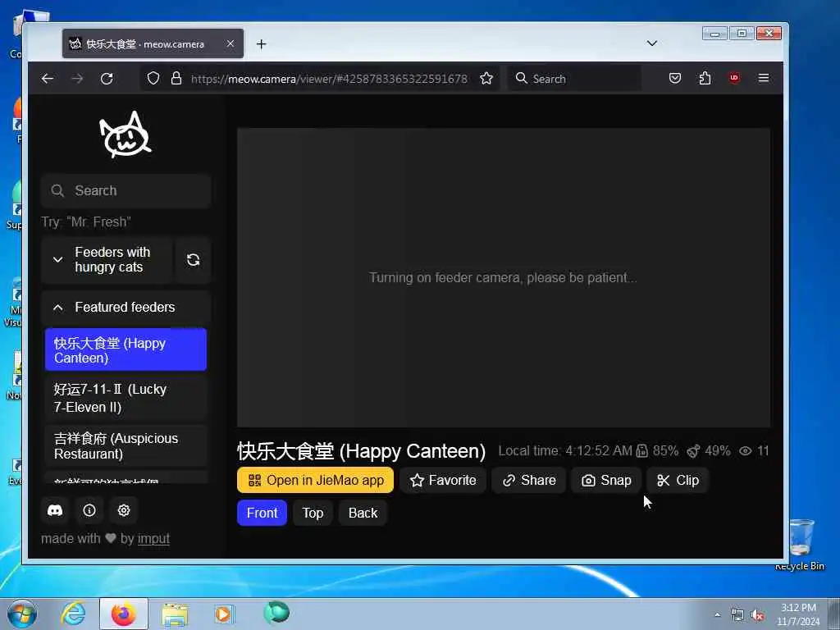Close the meow.camera tab
Image resolution: width=840 pixels, height=630 pixels.
(x=231, y=43)
